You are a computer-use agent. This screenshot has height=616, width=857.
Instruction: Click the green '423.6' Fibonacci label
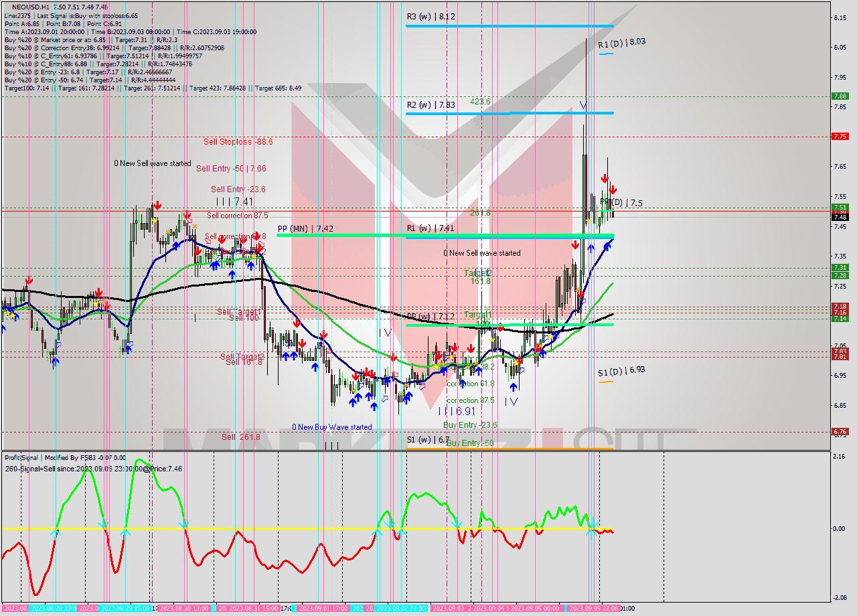click(480, 102)
